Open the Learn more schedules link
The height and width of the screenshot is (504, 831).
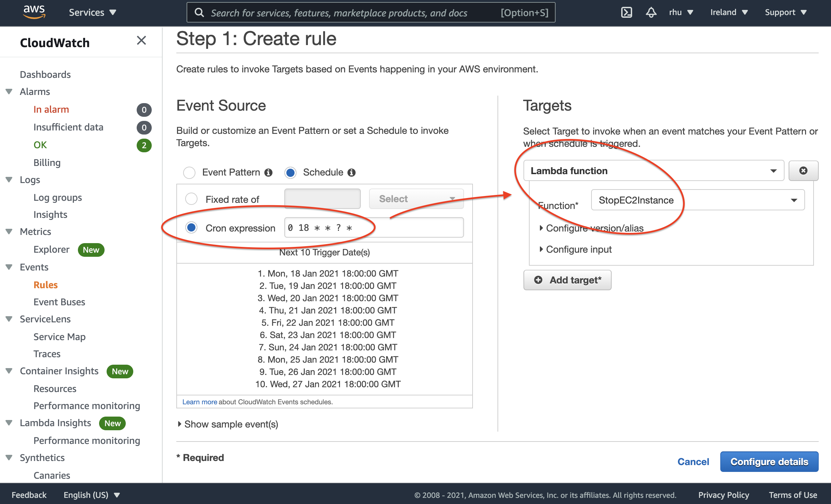click(x=200, y=402)
